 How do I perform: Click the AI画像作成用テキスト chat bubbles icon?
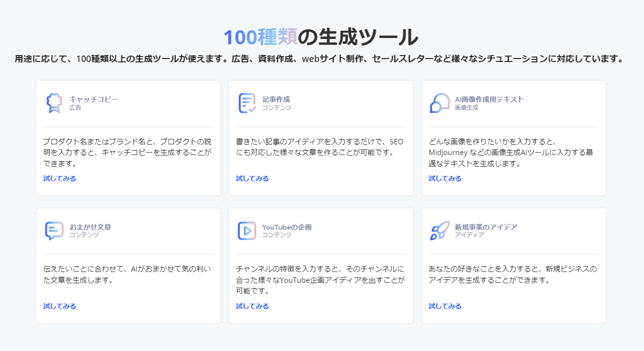[x=440, y=103]
